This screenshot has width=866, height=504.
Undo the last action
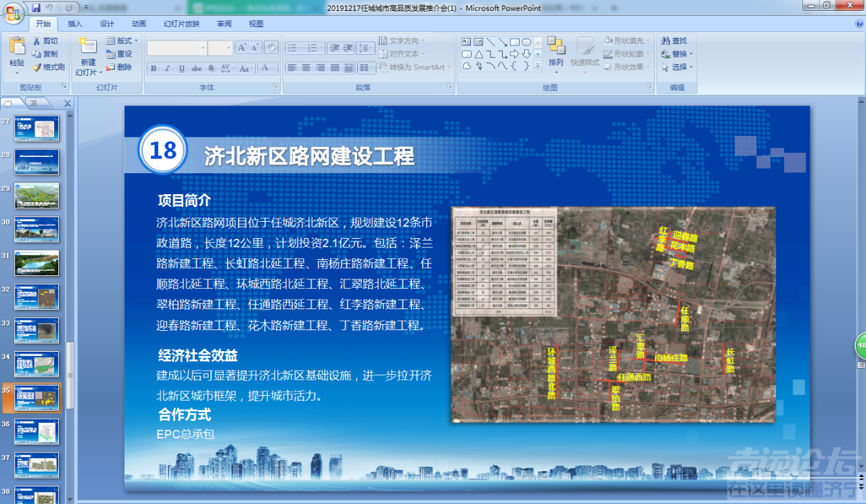[x=49, y=7]
